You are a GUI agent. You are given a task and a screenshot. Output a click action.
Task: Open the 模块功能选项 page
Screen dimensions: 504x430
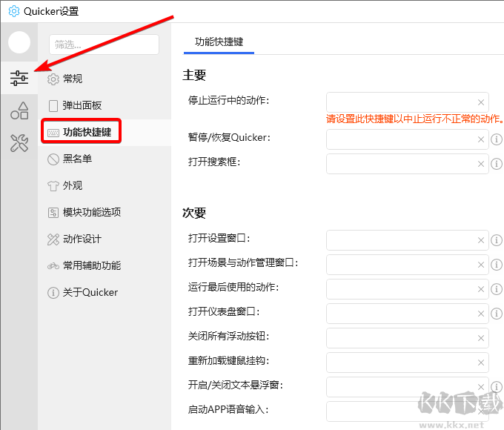(x=105, y=212)
